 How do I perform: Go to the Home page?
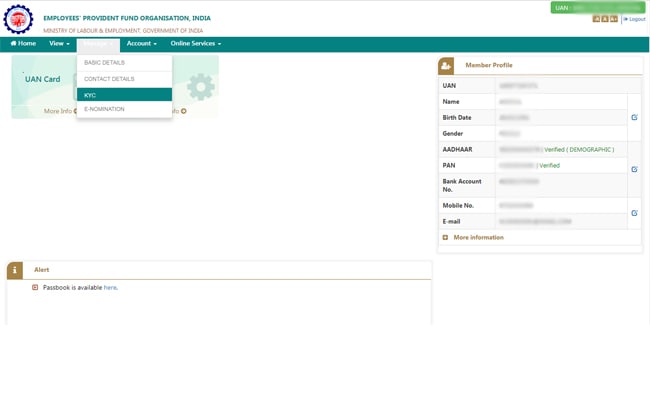(x=23, y=44)
